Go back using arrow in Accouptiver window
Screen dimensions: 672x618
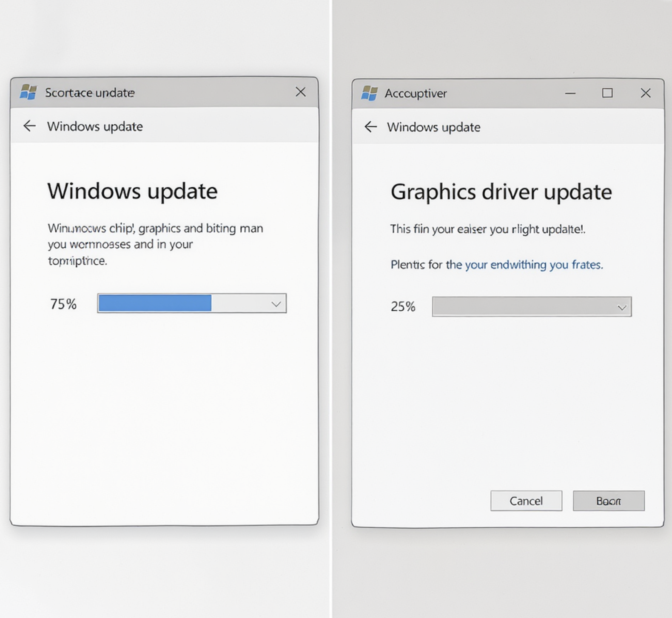coord(371,127)
